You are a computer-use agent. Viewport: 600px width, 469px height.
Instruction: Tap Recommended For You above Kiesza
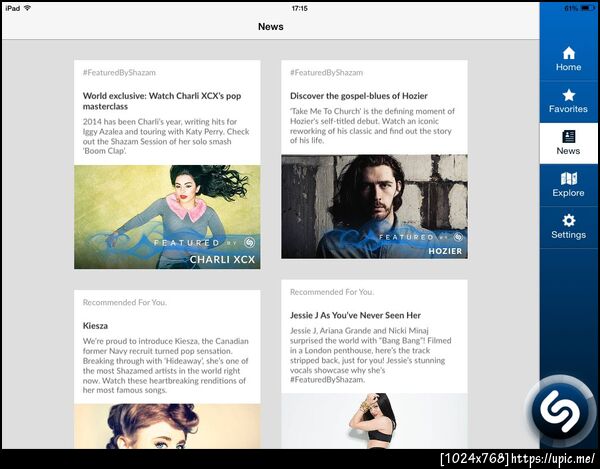click(125, 303)
